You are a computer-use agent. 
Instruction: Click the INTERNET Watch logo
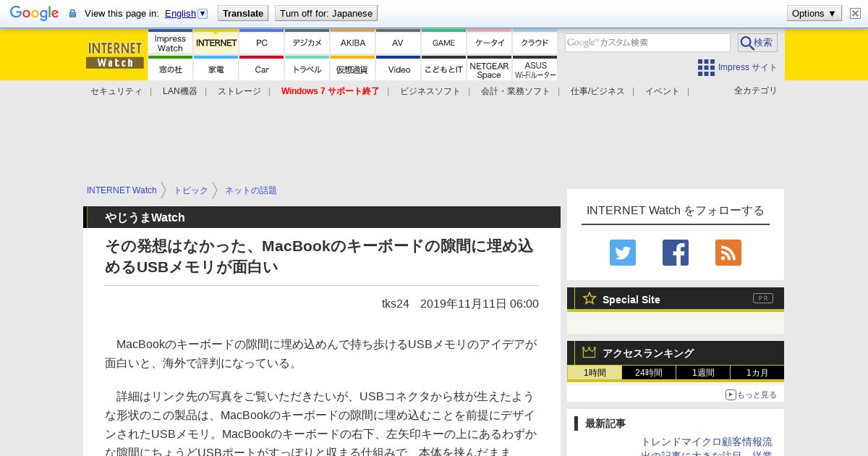pos(115,55)
